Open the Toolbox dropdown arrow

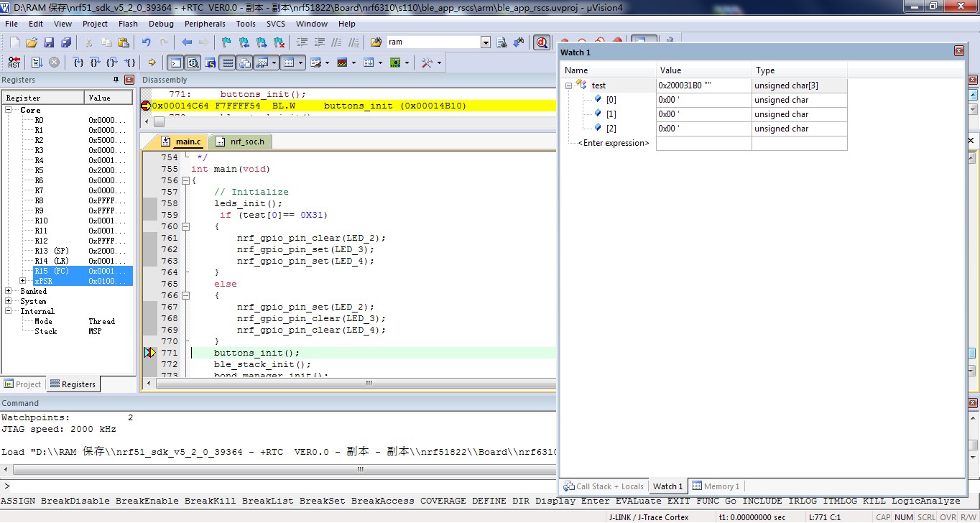(x=439, y=63)
